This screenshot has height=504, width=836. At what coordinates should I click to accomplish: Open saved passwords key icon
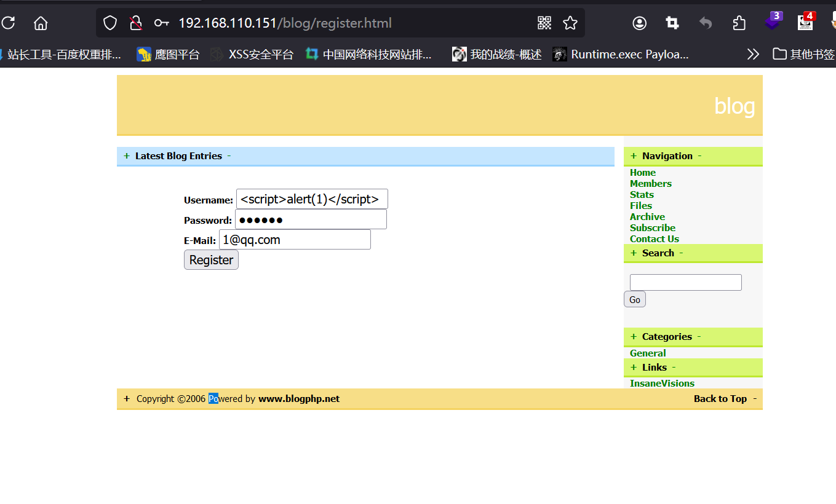tap(162, 23)
